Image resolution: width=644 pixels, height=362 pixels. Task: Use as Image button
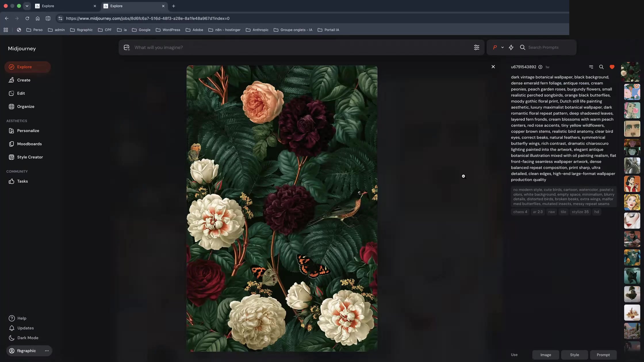point(545,355)
